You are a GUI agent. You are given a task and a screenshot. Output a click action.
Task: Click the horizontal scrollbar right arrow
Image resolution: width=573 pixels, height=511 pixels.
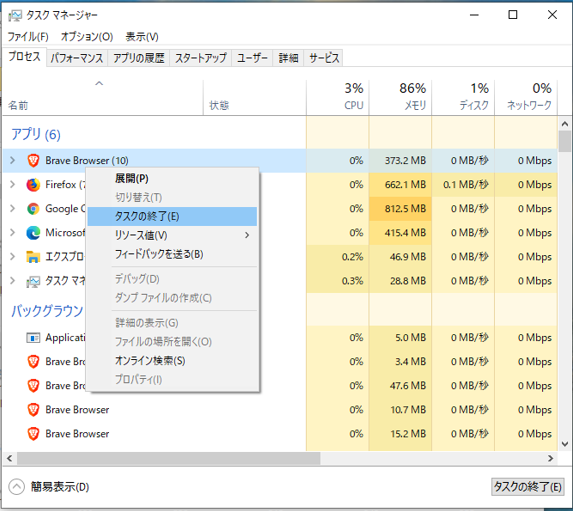(x=551, y=458)
